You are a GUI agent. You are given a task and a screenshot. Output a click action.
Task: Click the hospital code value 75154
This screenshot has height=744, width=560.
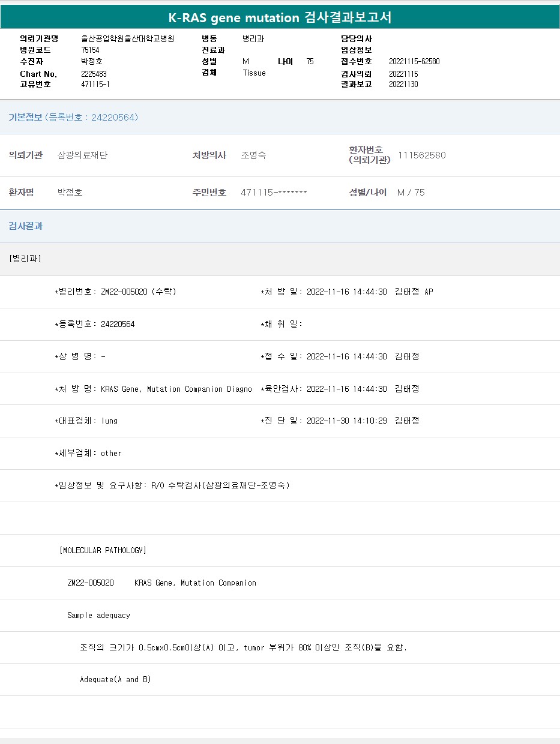(x=90, y=50)
